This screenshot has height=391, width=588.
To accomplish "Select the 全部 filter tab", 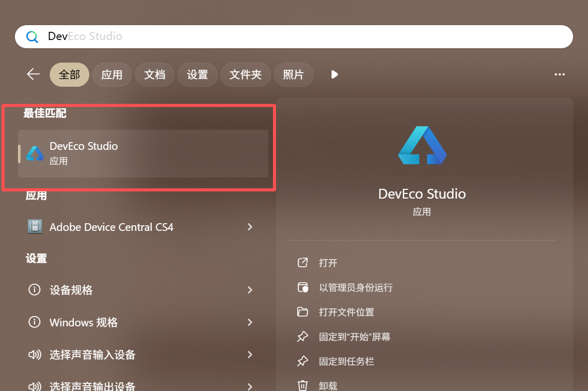I will [69, 74].
